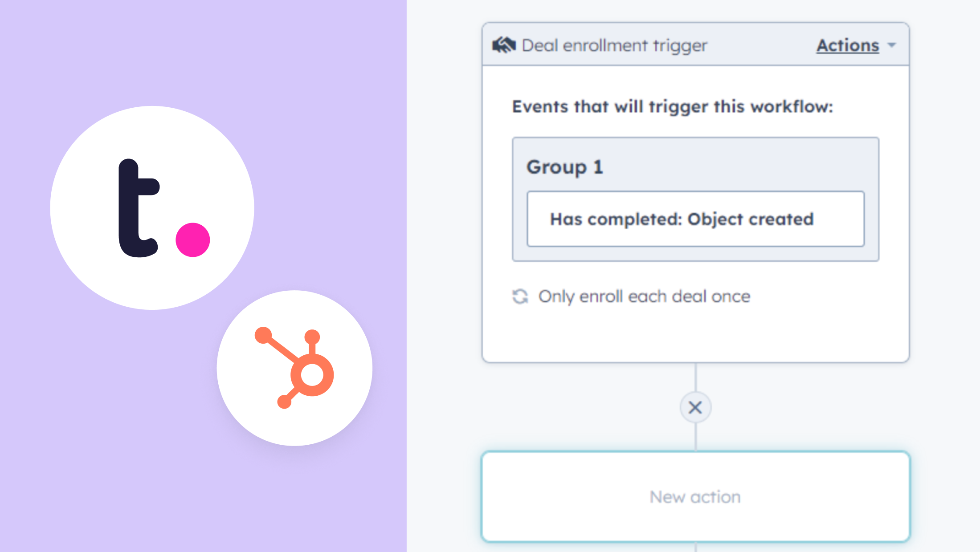Click the icon beside Deal enrollment trigger
Screen dimensions: 980x552
point(504,45)
